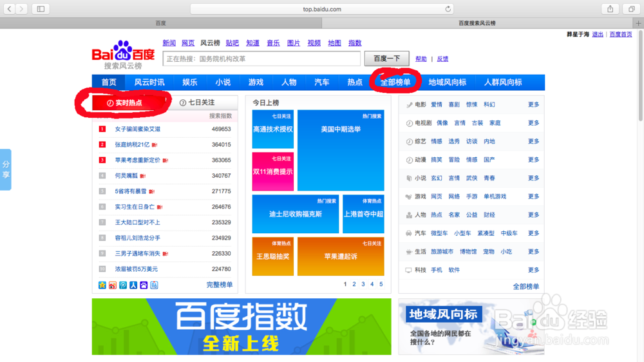Reload the page via address bar icon

(448, 8)
